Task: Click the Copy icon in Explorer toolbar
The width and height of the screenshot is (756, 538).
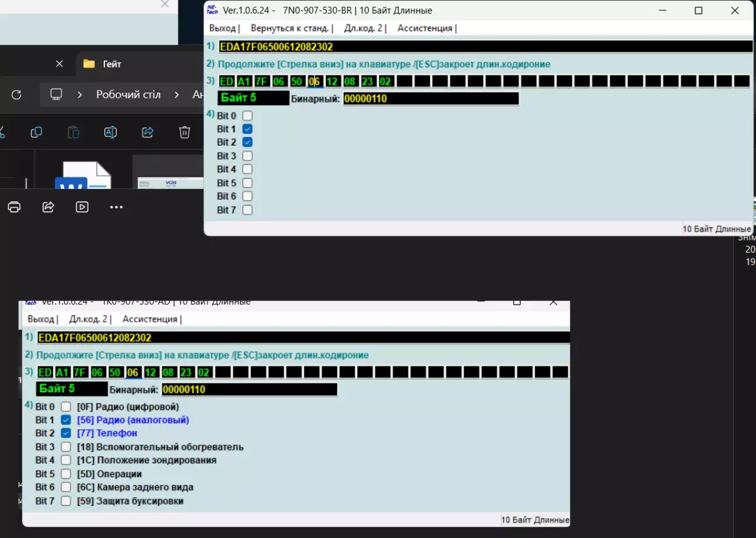Action: tap(36, 132)
